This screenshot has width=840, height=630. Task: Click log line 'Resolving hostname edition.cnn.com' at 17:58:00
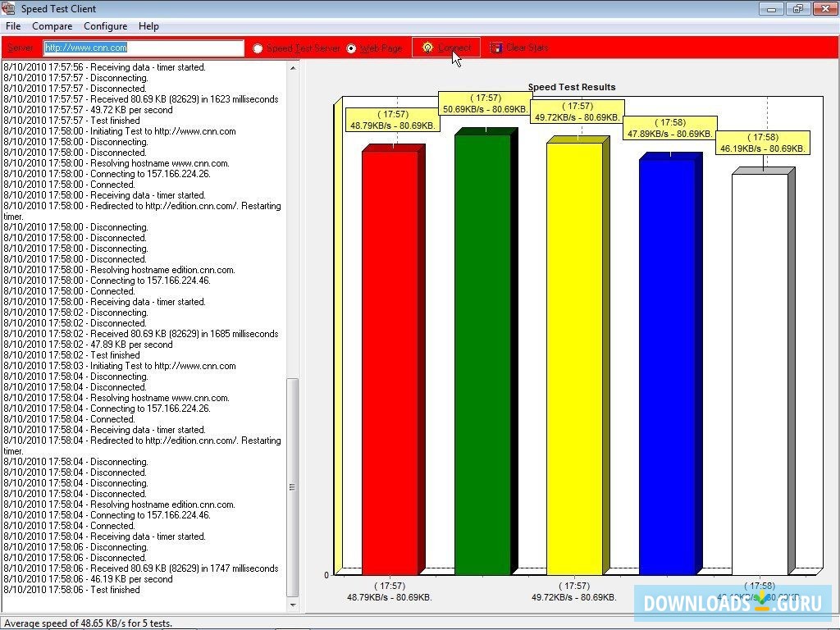click(119, 269)
